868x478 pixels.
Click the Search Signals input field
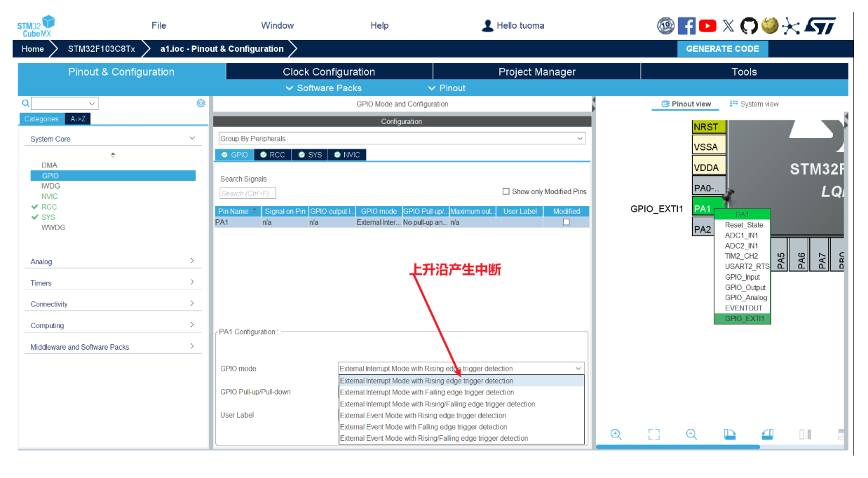click(x=247, y=193)
